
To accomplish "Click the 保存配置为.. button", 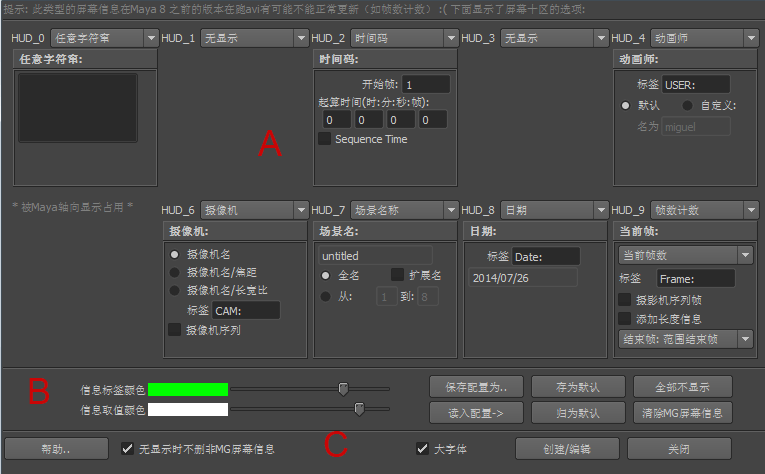I will tap(476, 387).
